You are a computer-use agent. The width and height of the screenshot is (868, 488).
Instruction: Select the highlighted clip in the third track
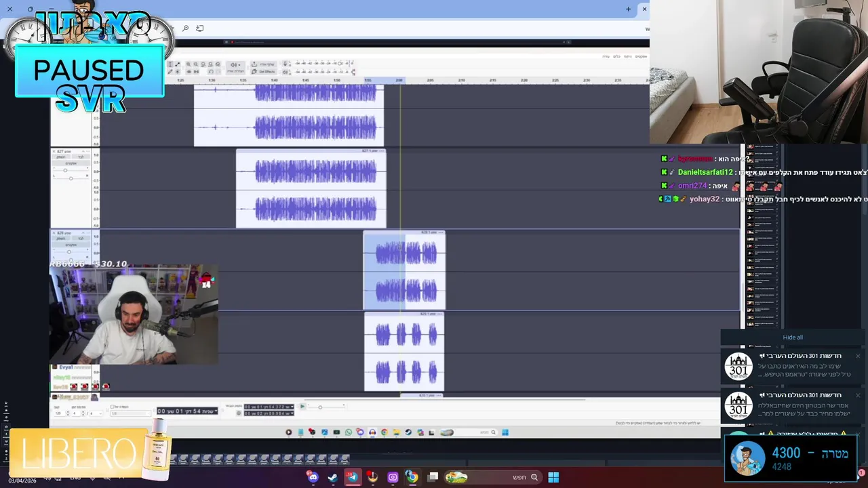coord(404,270)
